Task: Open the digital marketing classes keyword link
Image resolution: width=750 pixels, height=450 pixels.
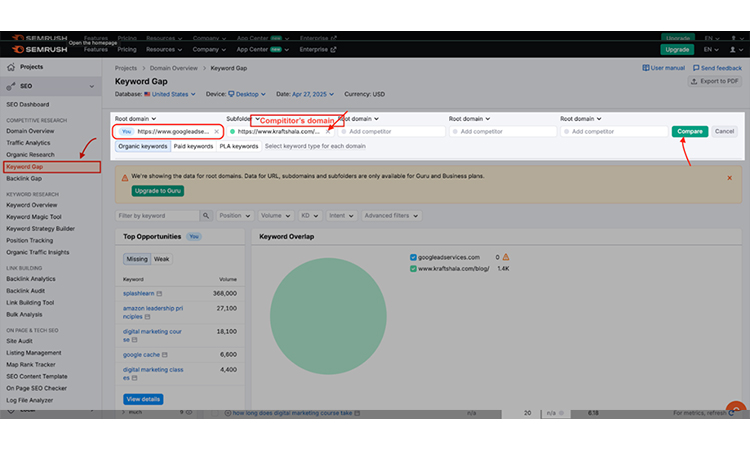Action: (153, 373)
